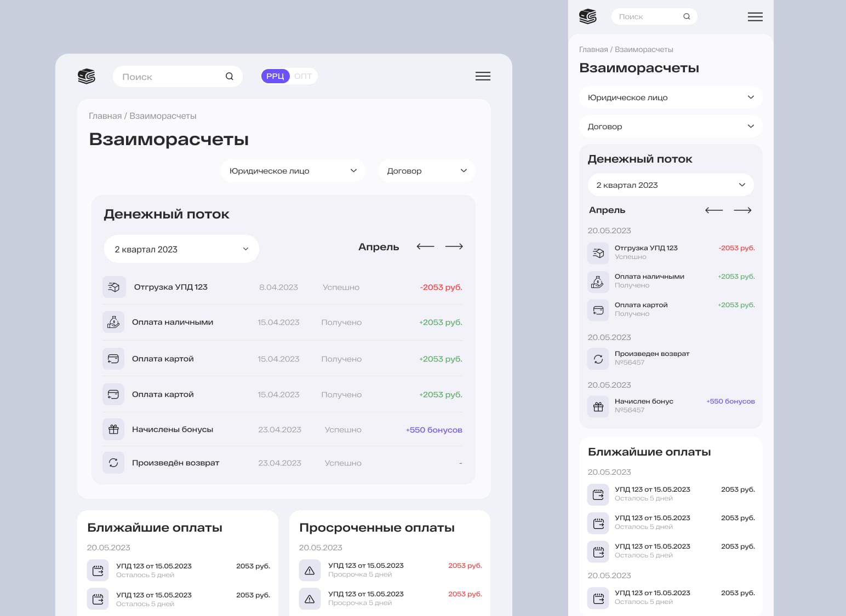Open the 2 квартал 2023 period dropdown

(x=181, y=249)
